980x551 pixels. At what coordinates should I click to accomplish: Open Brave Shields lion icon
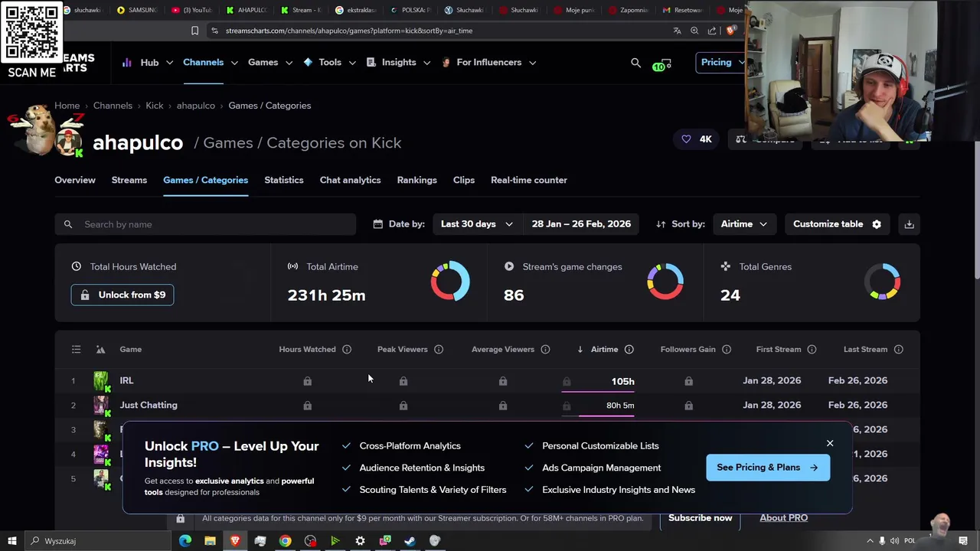click(730, 31)
